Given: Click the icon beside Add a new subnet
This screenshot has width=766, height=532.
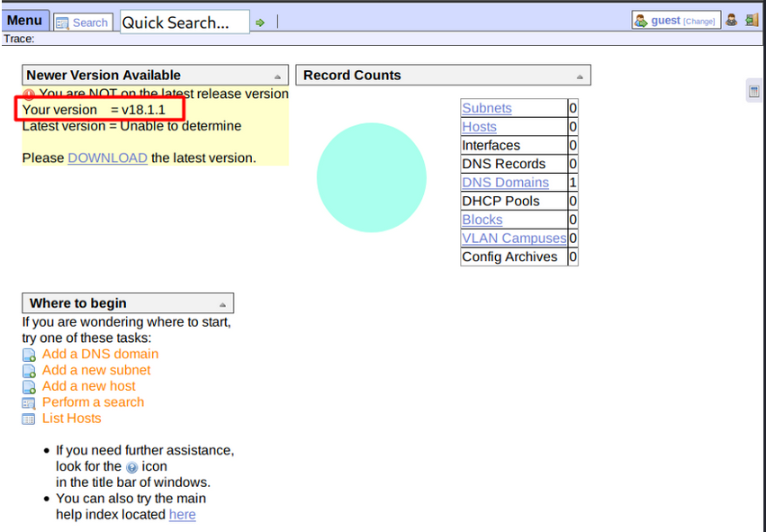Looking at the screenshot, I should 29,371.
